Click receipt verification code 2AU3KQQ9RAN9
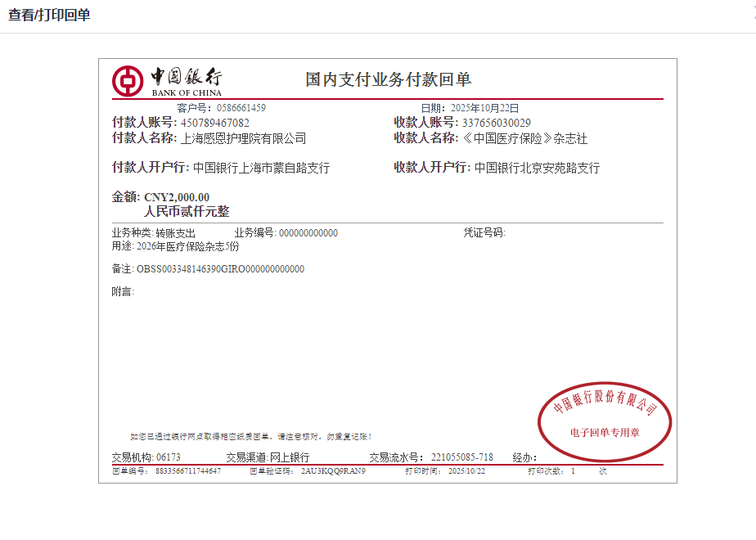Screen dimensions: 756x540 (333, 471)
